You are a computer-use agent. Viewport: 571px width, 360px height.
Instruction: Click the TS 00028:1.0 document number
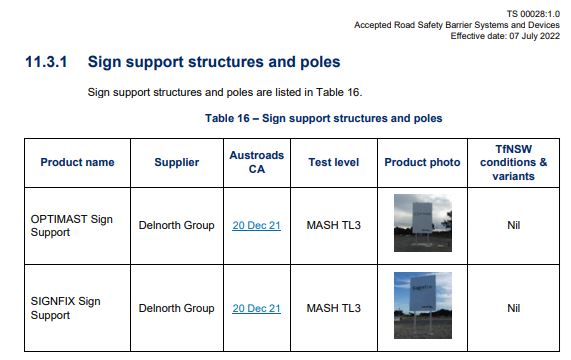[533, 14]
